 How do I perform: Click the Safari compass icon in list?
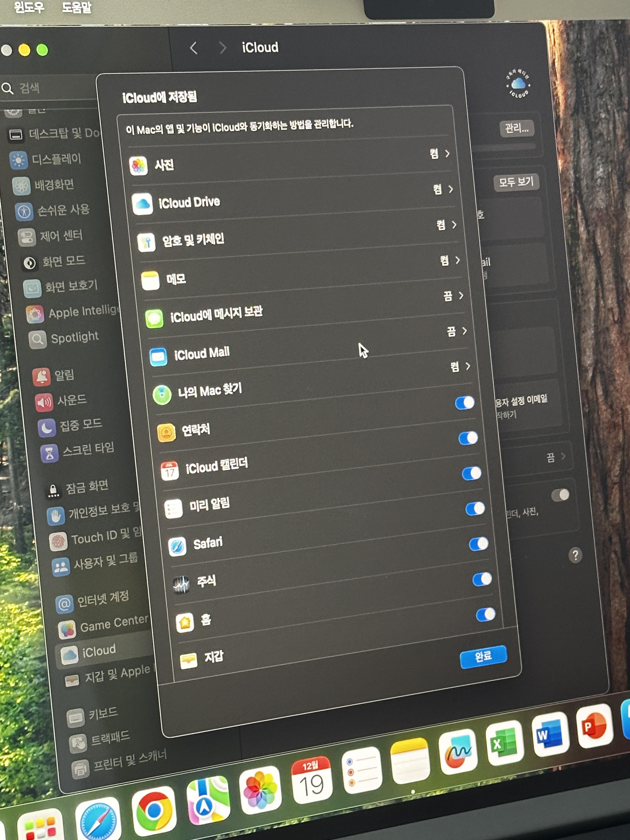[177, 547]
